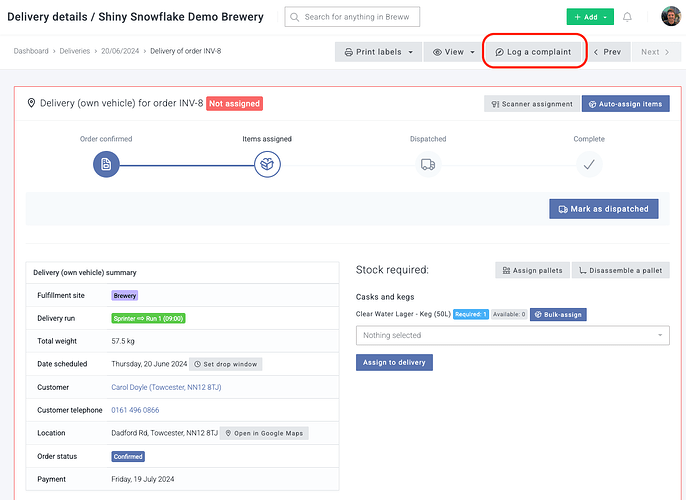Click Log a complaint
This screenshot has width=686, height=500.
pyautogui.click(x=533, y=52)
